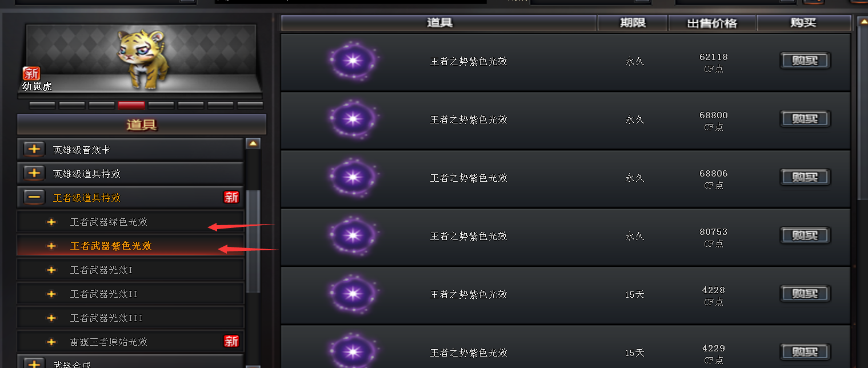Click the plus icon beside 王者武器绿色光效

pyautogui.click(x=51, y=222)
